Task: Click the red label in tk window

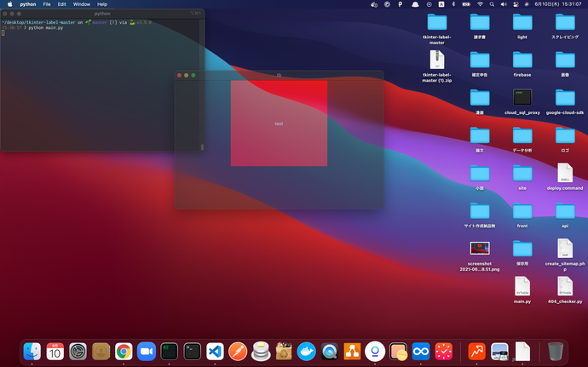Action: [x=279, y=123]
